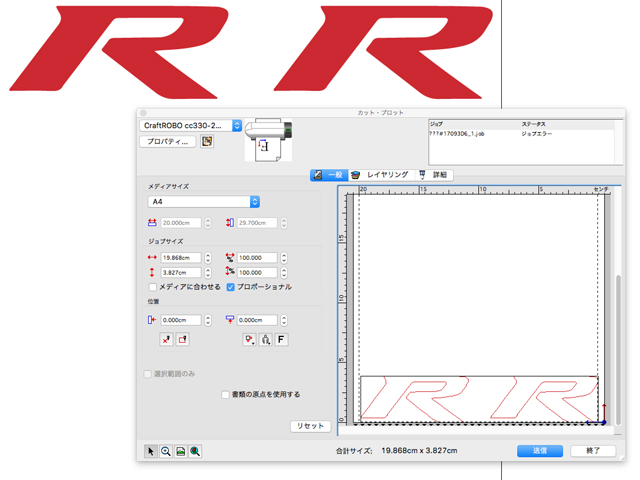This screenshot has width=640, height=480.
Task: Click the mirror icon beside F button
Action: coord(265,339)
